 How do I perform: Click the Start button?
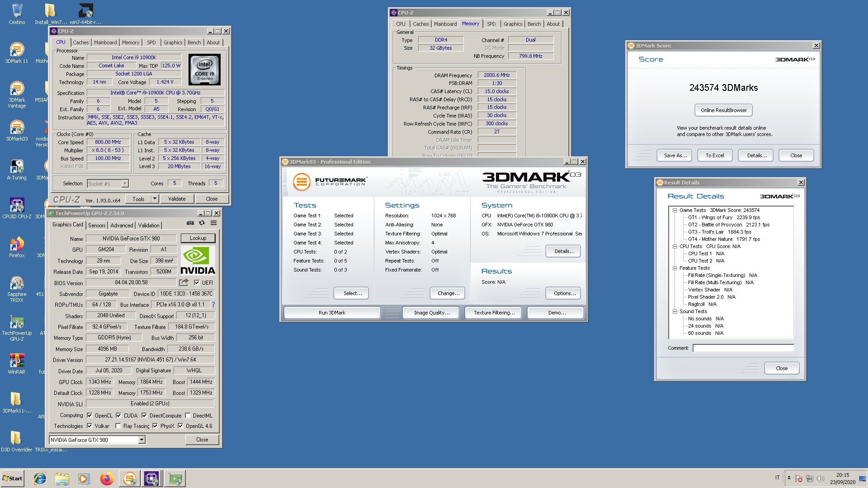tap(13, 479)
